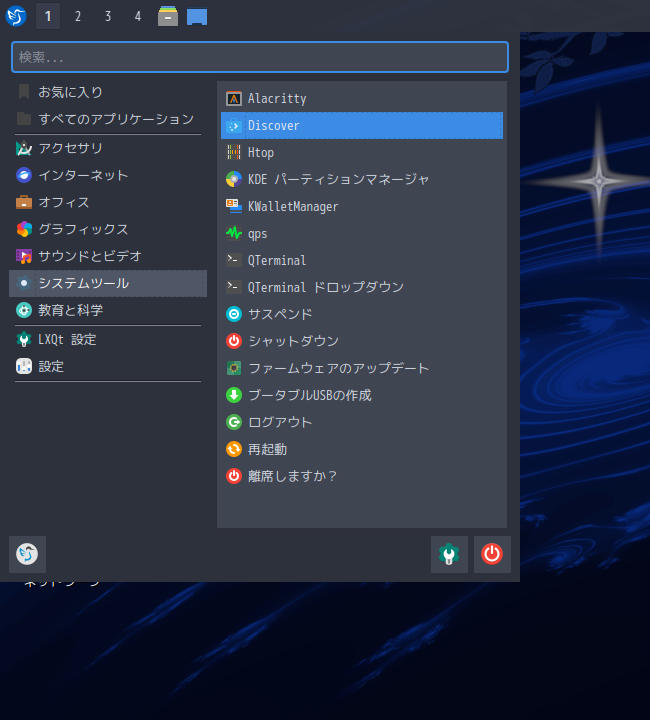Click the LXQt 設定 wrench icon
The width and height of the screenshot is (650, 720).
[24, 340]
